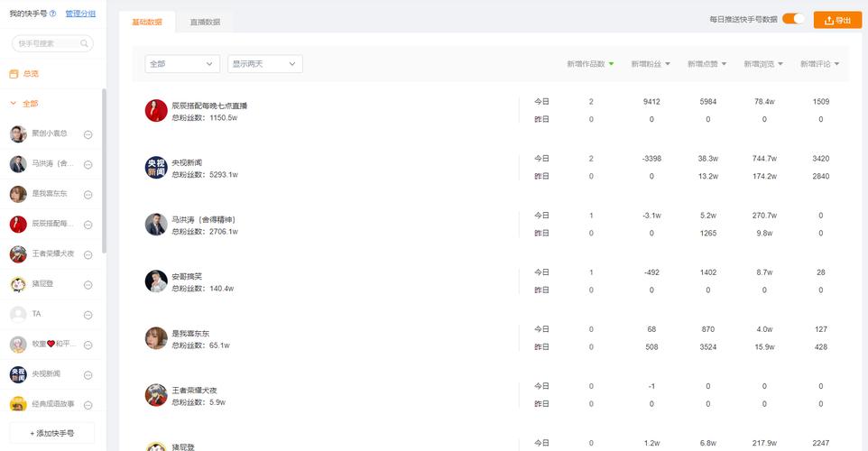
Task: Open 总览 overview icon in the sidebar
Action: (x=14, y=74)
